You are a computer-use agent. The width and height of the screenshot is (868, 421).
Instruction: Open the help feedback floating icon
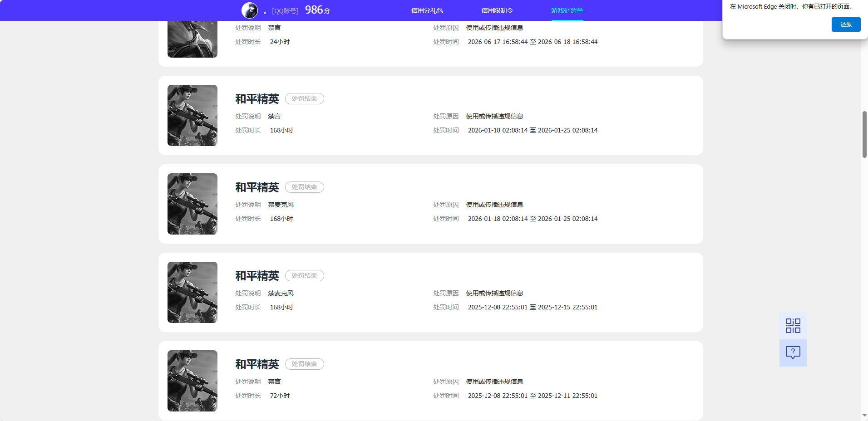click(x=793, y=353)
